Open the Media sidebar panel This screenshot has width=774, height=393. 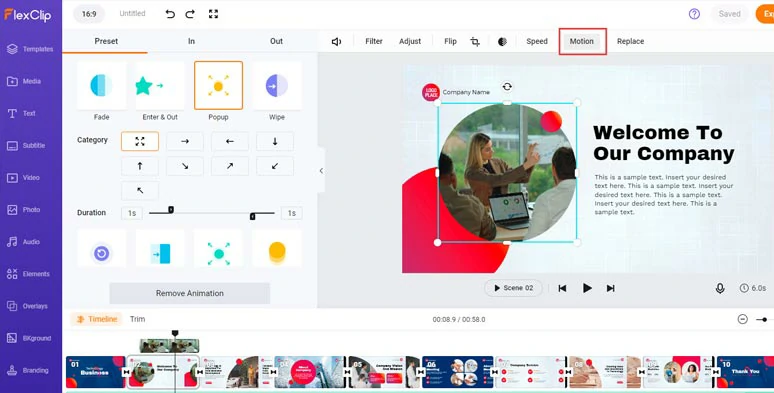[24, 81]
